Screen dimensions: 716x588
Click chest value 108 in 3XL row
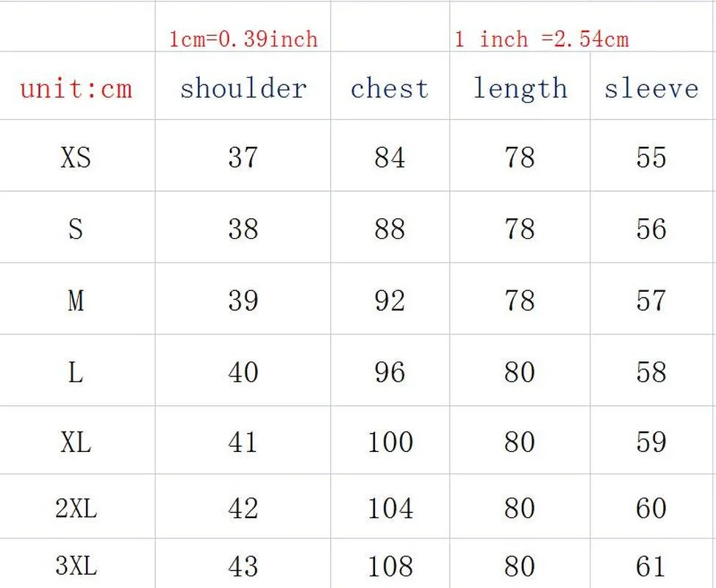[x=390, y=566]
